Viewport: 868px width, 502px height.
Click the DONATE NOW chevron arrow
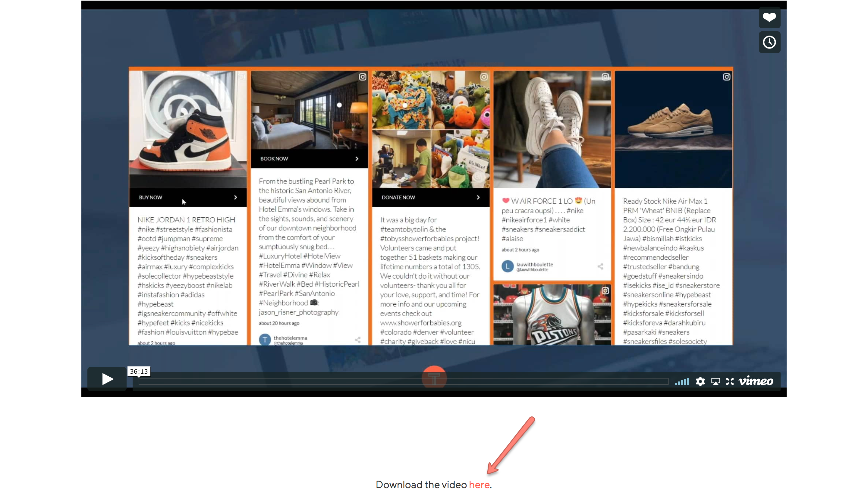tap(478, 197)
